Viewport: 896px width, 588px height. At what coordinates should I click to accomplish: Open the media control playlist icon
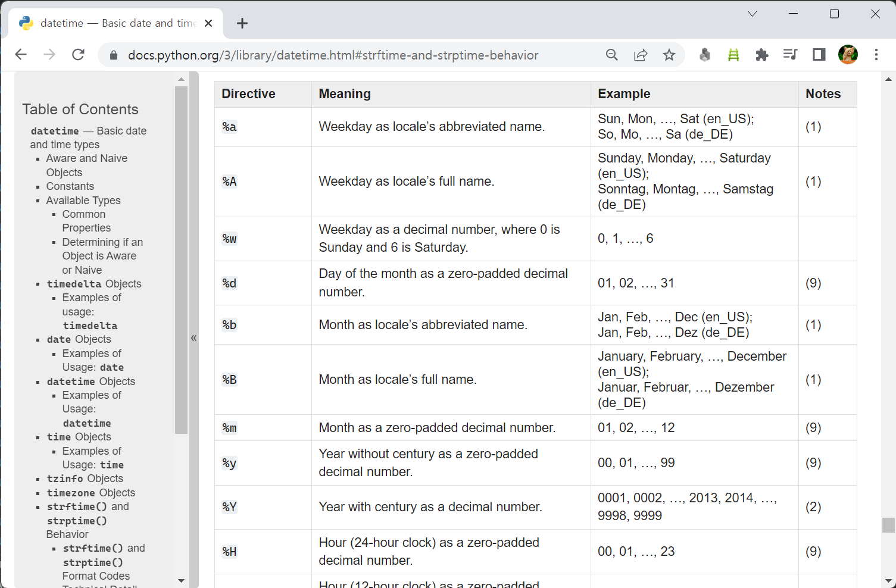click(x=790, y=55)
